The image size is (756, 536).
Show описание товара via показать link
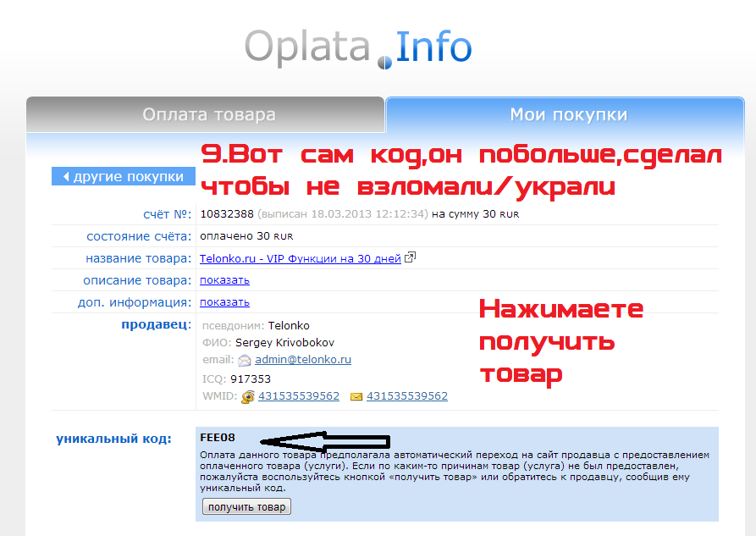(224, 280)
